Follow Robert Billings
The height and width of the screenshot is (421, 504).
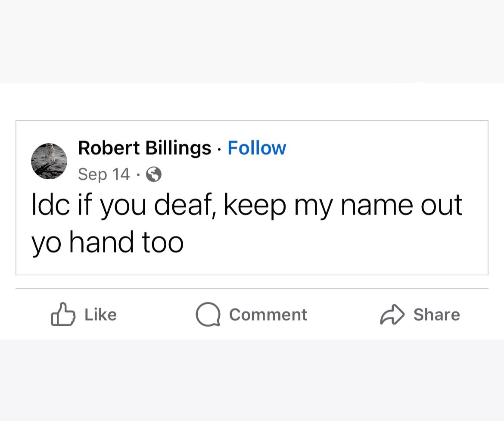pyautogui.click(x=257, y=148)
